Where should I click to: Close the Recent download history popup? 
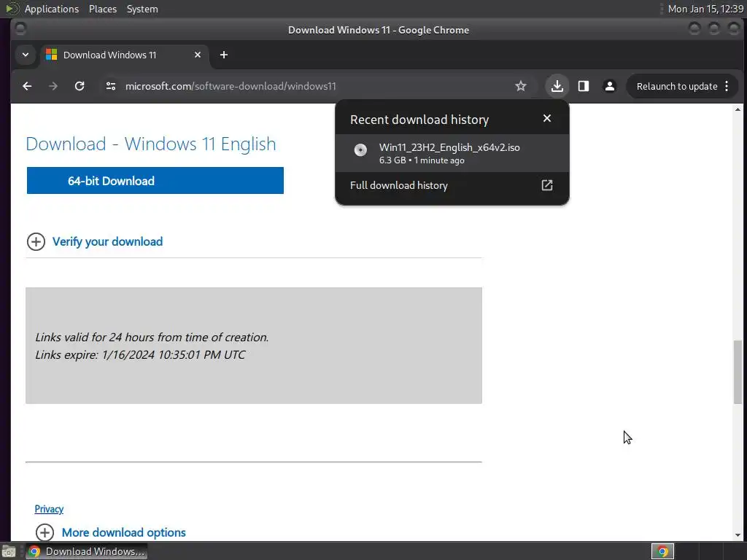pos(547,118)
